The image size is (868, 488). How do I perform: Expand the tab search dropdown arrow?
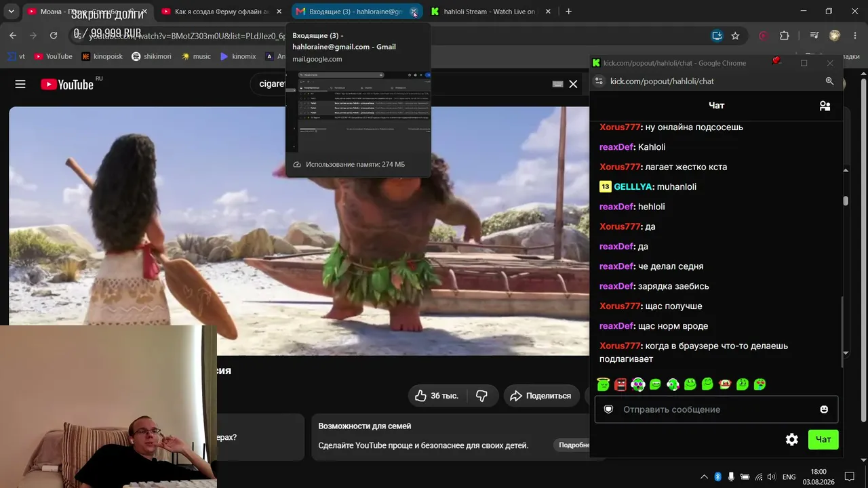click(12, 12)
